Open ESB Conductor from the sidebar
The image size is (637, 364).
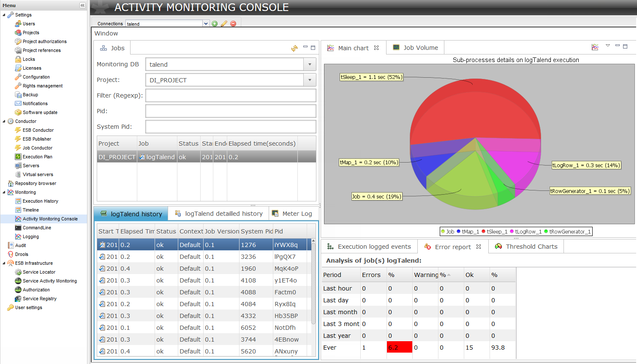[x=38, y=130]
